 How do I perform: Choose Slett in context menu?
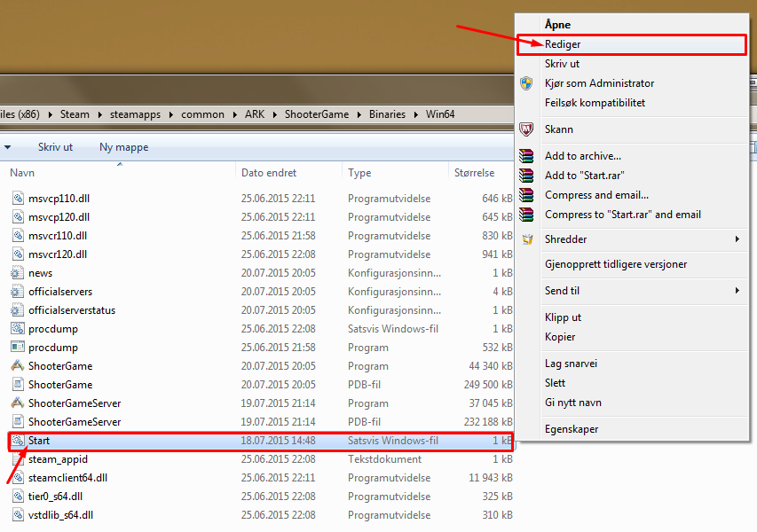555,383
